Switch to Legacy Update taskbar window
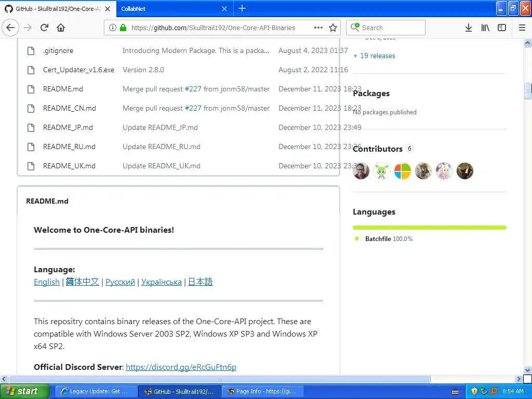The width and height of the screenshot is (532, 399). point(96,392)
